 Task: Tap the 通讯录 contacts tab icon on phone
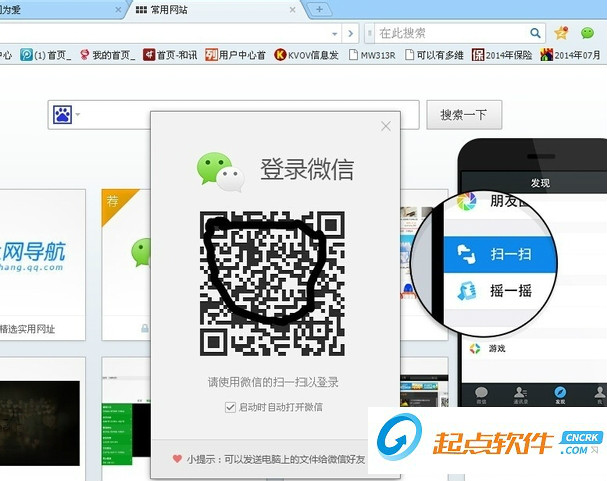pos(520,395)
